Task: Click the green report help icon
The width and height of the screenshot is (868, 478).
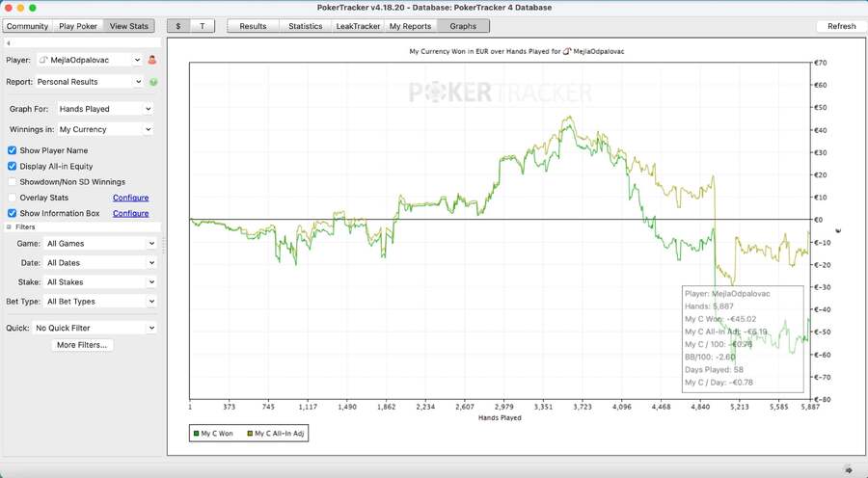Action: coord(153,82)
